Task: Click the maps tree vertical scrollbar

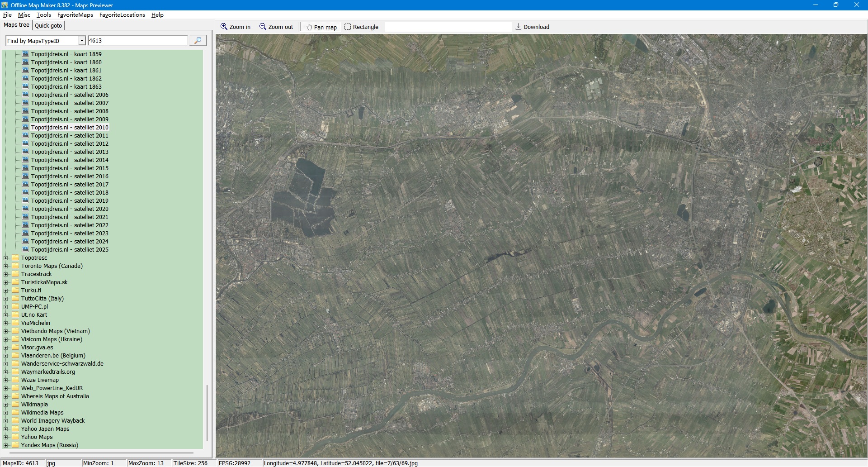Action: point(207,412)
